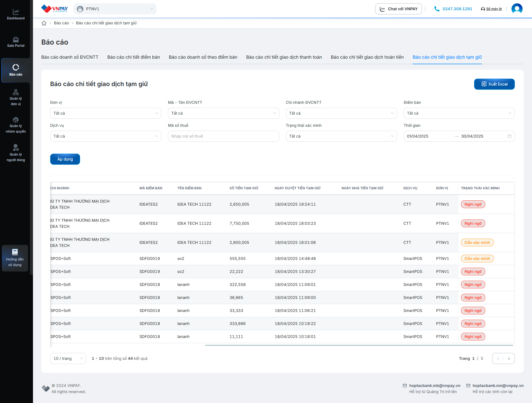Click the hoptacbank.mb mail icon
This screenshot has width=532, height=403.
pos(405,386)
